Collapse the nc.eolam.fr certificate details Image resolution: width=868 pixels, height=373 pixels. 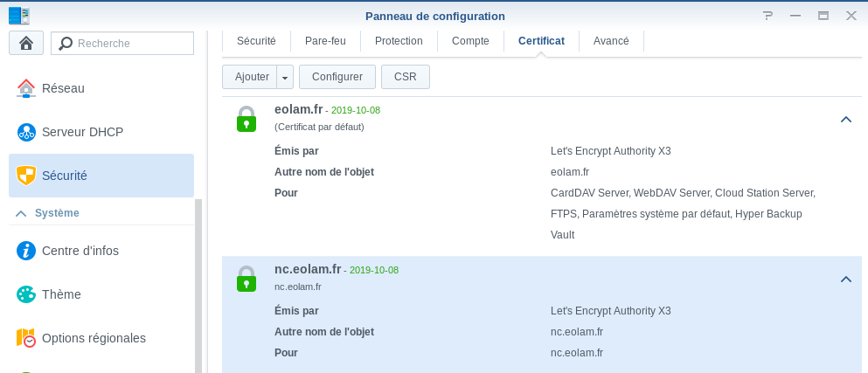(x=845, y=280)
